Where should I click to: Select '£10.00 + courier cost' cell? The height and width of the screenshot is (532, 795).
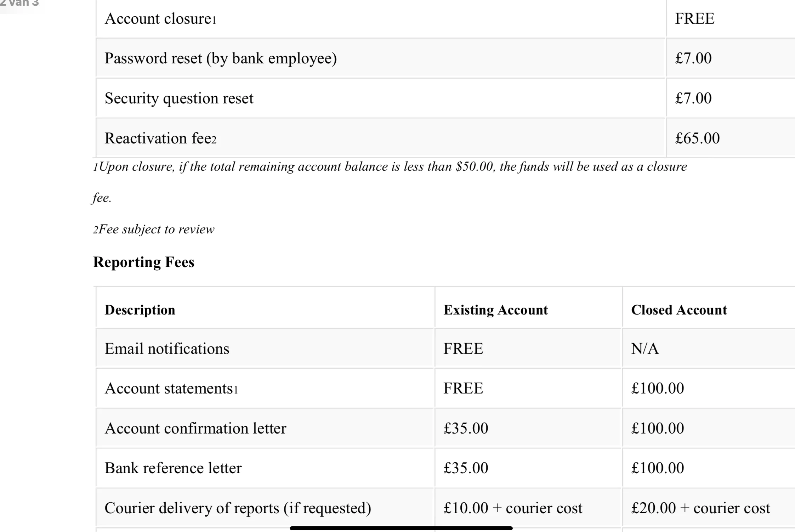[x=513, y=508]
